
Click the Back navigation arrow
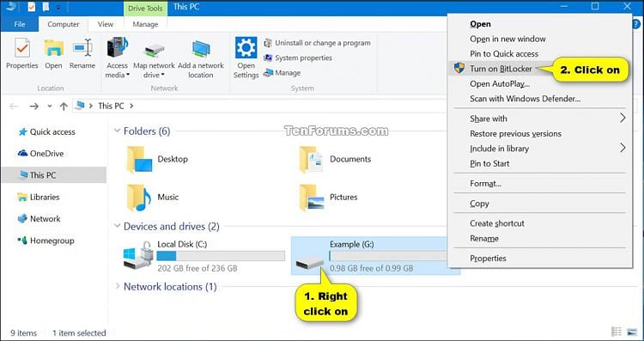(14, 106)
